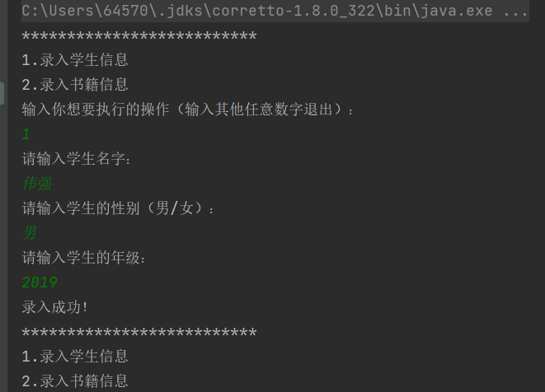Click the lower row of asterisks
Image resolution: width=545 pixels, height=392 pixels.
139,333
